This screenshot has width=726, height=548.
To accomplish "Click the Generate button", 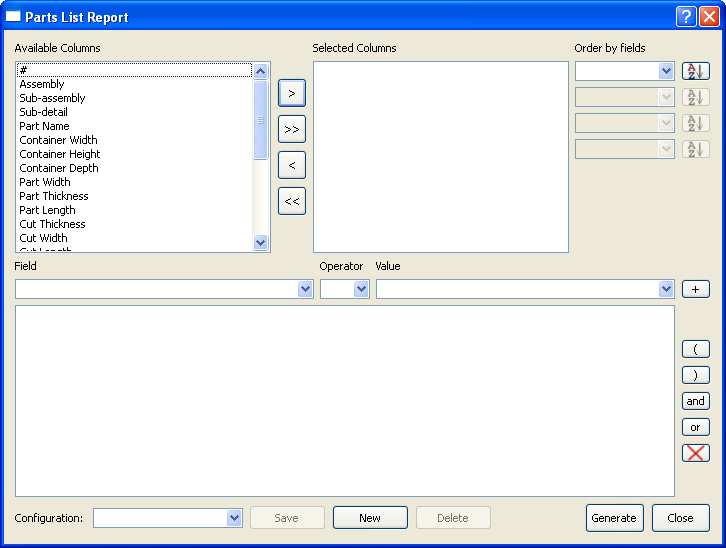I will pos(614,518).
